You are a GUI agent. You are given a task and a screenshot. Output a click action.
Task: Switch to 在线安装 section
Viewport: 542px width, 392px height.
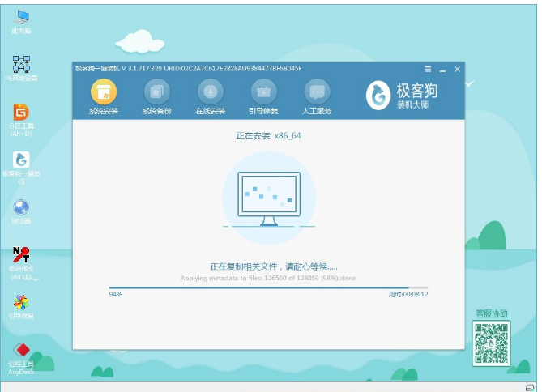tap(210, 92)
